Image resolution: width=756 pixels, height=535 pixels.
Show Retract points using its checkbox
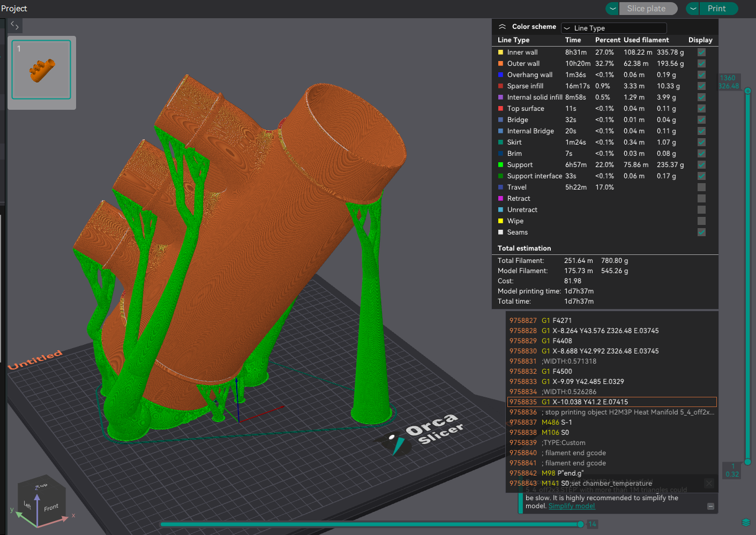tap(701, 199)
